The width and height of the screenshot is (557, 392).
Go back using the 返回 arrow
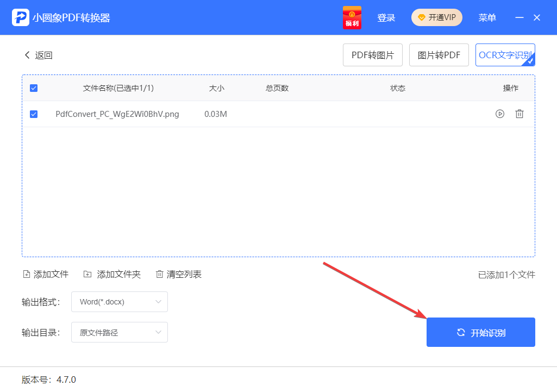click(27, 55)
